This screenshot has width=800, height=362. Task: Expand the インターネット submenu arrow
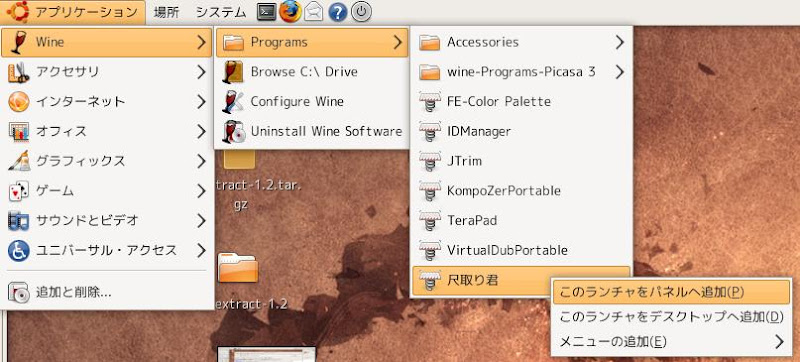pyautogui.click(x=202, y=101)
